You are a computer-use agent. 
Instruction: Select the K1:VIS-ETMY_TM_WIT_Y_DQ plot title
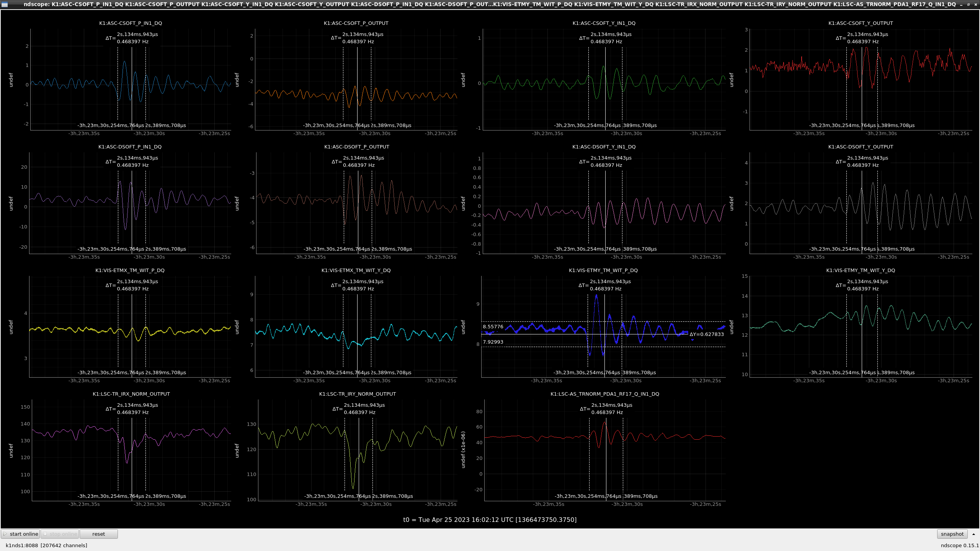861,270
